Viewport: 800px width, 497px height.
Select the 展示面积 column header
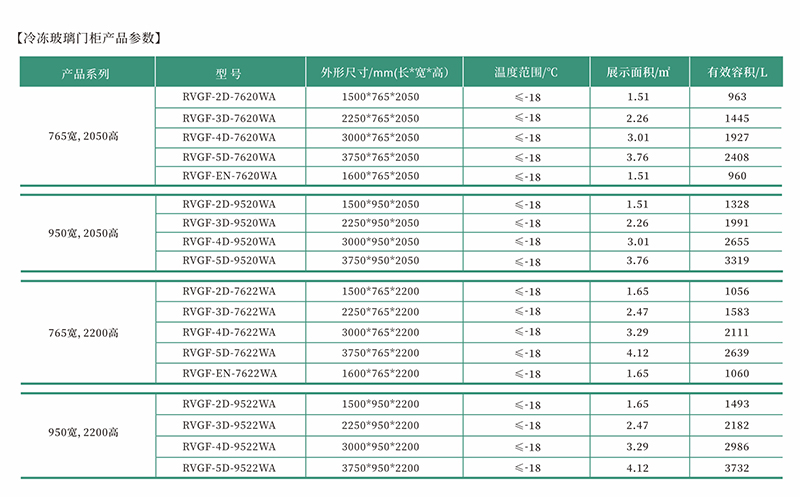pyautogui.click(x=638, y=73)
